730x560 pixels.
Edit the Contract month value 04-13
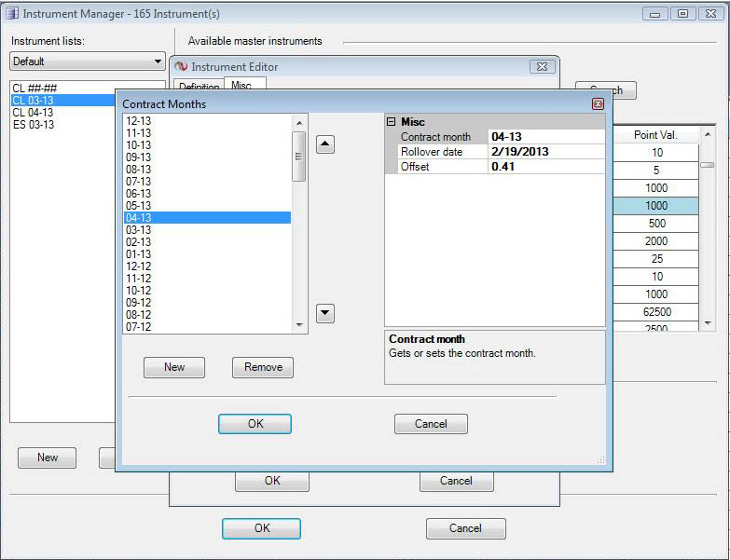(x=546, y=137)
